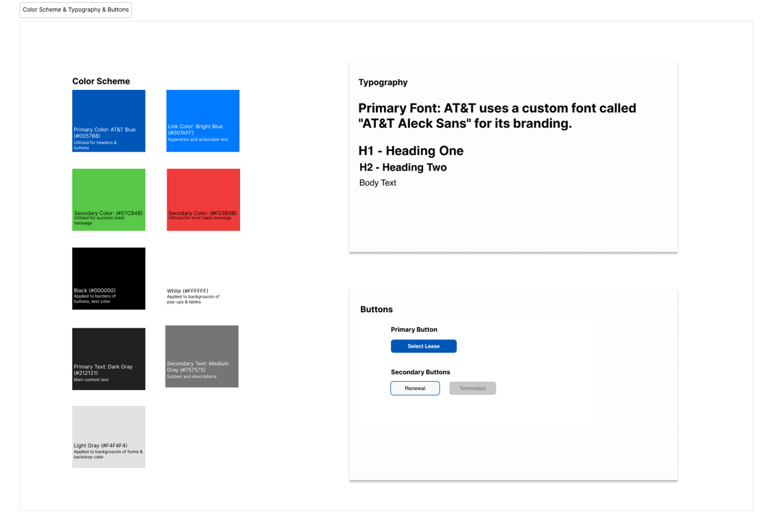
Task: Click the disabled Terminated button
Action: point(473,388)
